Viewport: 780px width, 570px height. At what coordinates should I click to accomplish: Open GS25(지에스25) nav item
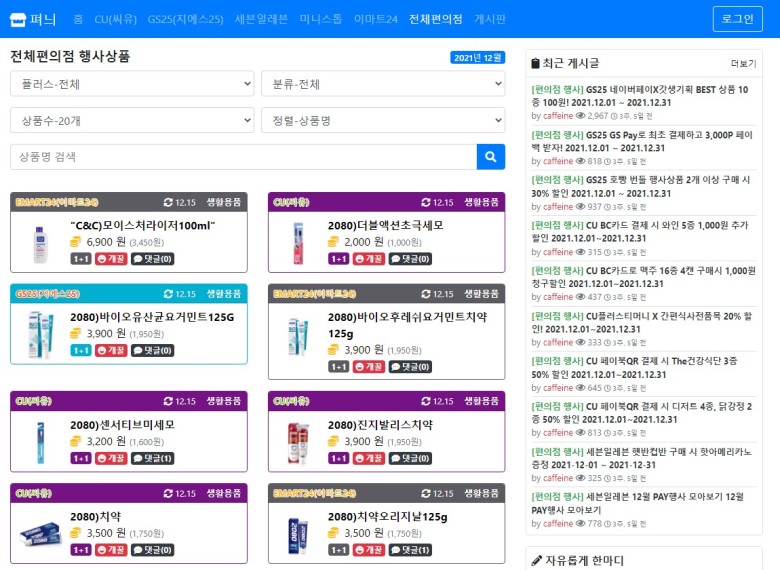(x=186, y=19)
